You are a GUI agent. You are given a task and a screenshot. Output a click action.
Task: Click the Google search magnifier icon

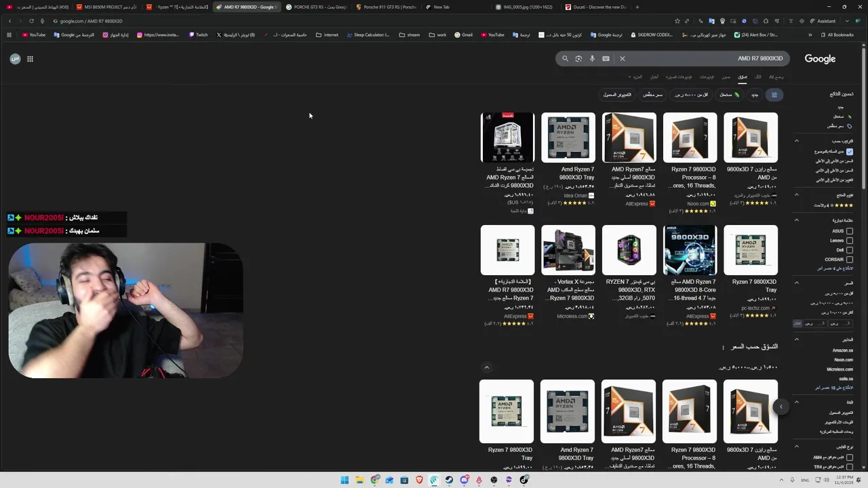coord(565,58)
